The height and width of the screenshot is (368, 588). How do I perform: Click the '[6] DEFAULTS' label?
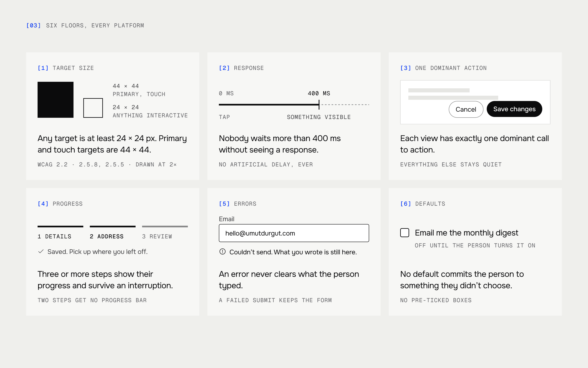(x=423, y=204)
